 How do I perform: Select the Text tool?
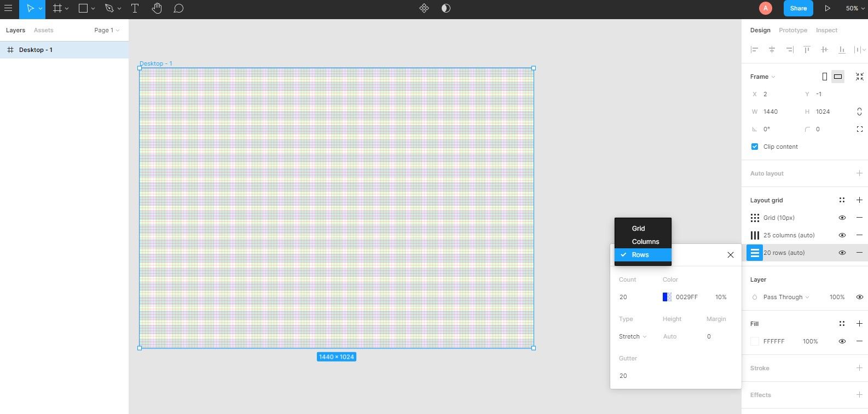(x=135, y=8)
